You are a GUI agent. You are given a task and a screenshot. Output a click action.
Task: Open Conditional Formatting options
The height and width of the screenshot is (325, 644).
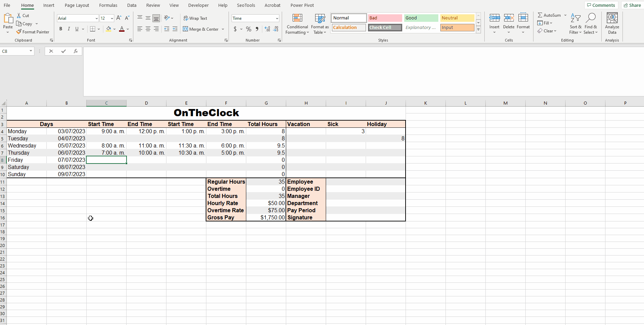297,24
